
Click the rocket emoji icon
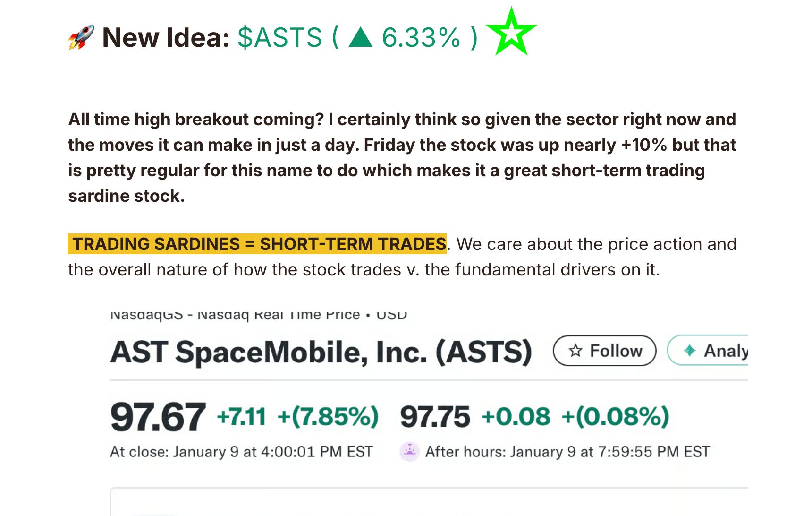81,37
